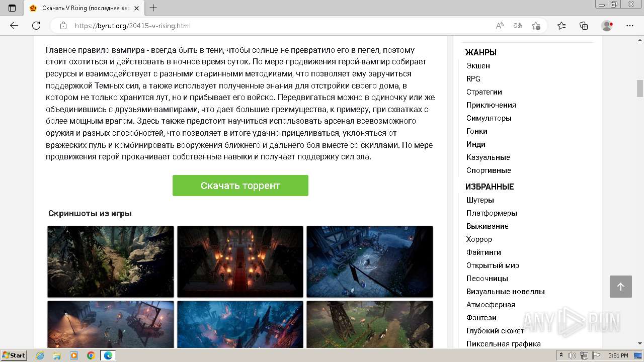Open the Инди genre
644x362 pixels.
[476, 144]
